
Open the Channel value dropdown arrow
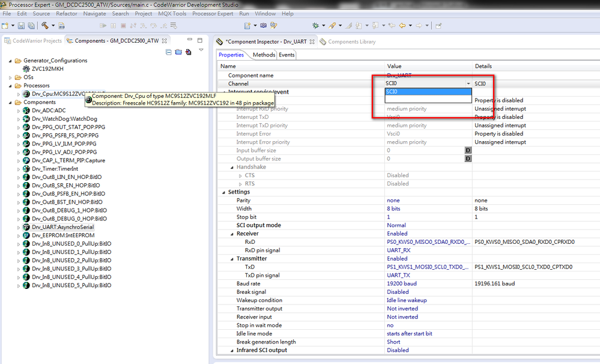point(468,83)
